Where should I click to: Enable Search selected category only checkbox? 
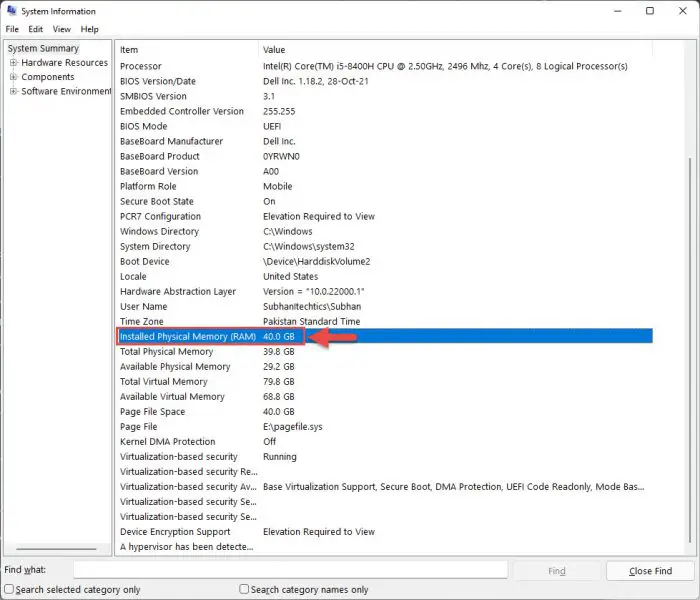coord(9,590)
